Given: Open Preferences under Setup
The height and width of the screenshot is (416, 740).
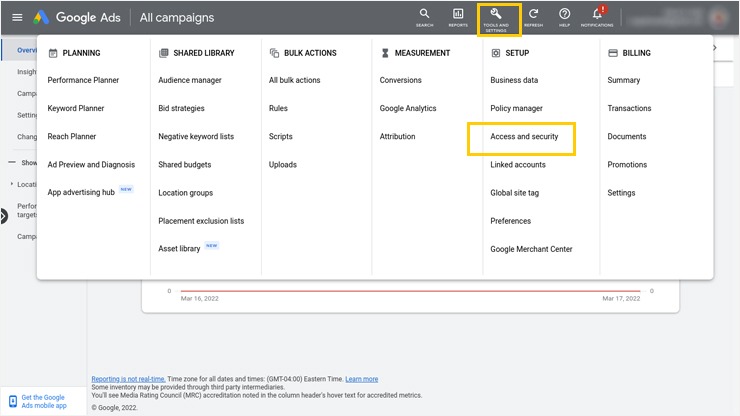Looking at the screenshot, I should (510, 221).
